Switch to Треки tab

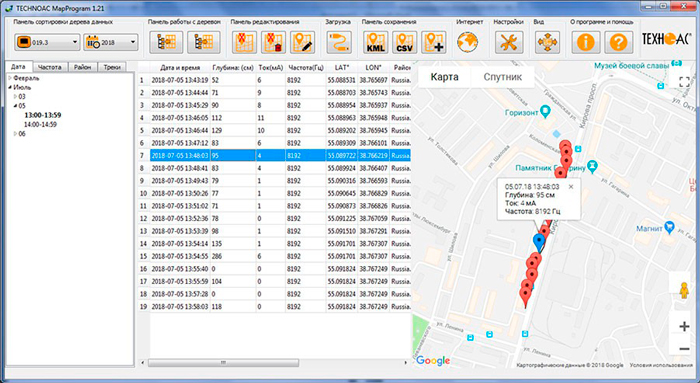tap(112, 67)
